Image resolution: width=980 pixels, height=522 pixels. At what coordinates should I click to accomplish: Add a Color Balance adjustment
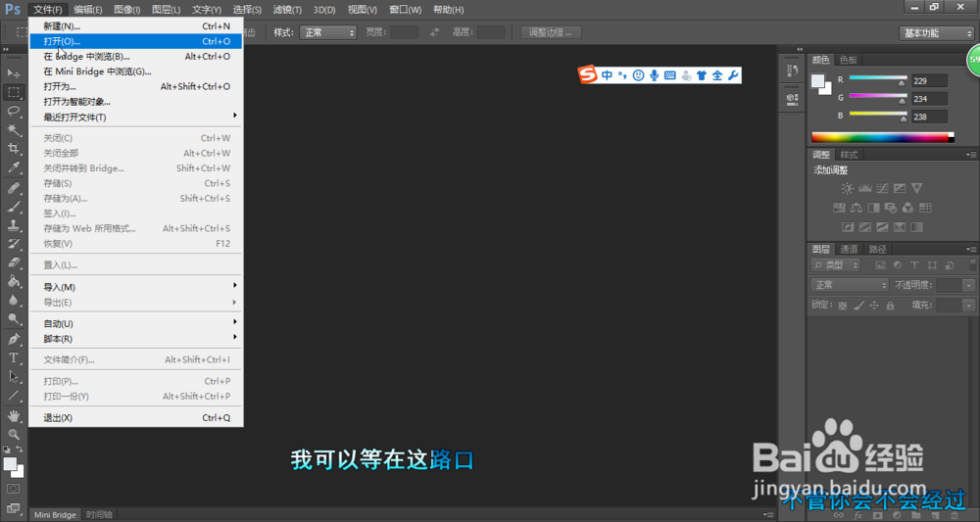point(857,208)
